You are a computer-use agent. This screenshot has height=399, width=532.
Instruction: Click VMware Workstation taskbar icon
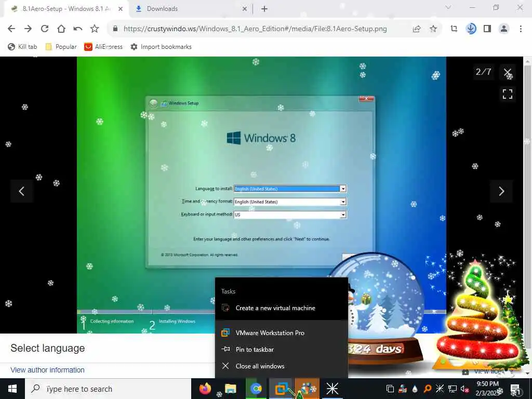pos(281,389)
